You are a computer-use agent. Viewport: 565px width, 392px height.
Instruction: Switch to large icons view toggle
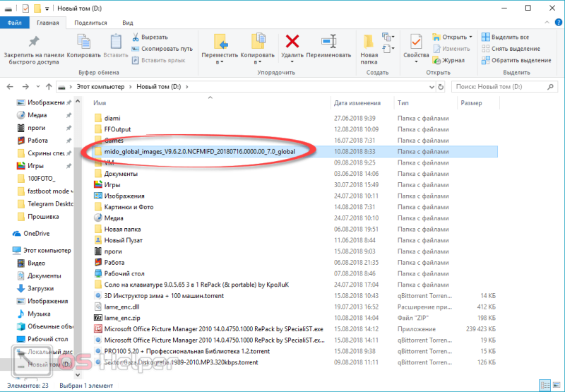[x=556, y=385]
